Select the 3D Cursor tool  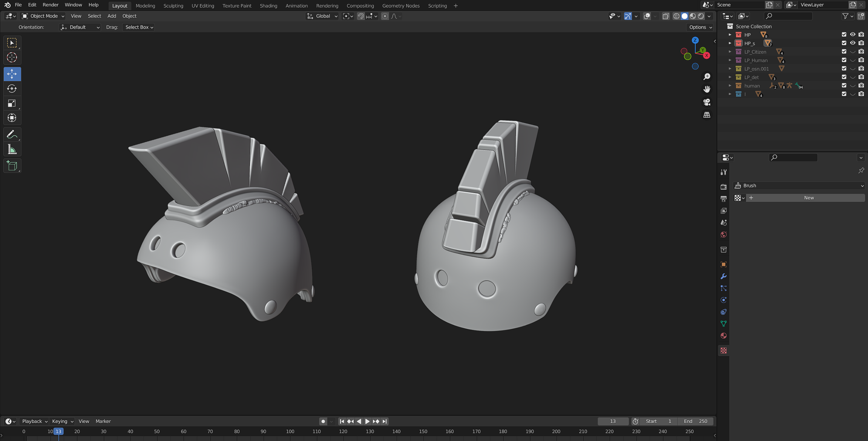point(12,57)
